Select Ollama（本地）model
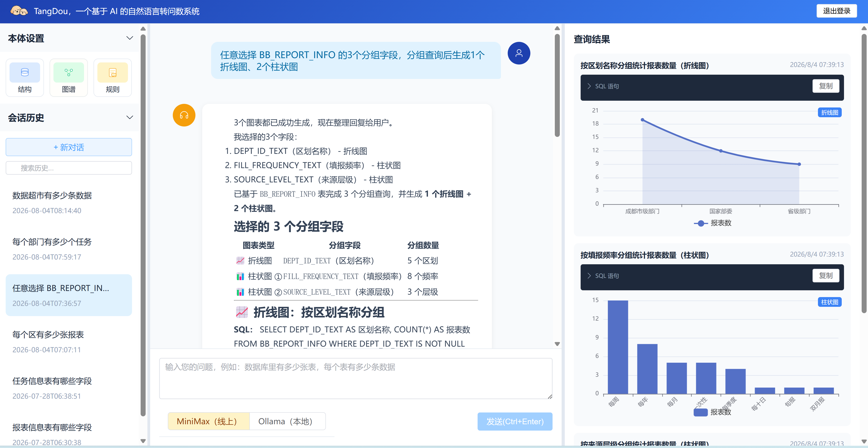Viewport: 868px width, 448px height. (x=287, y=421)
